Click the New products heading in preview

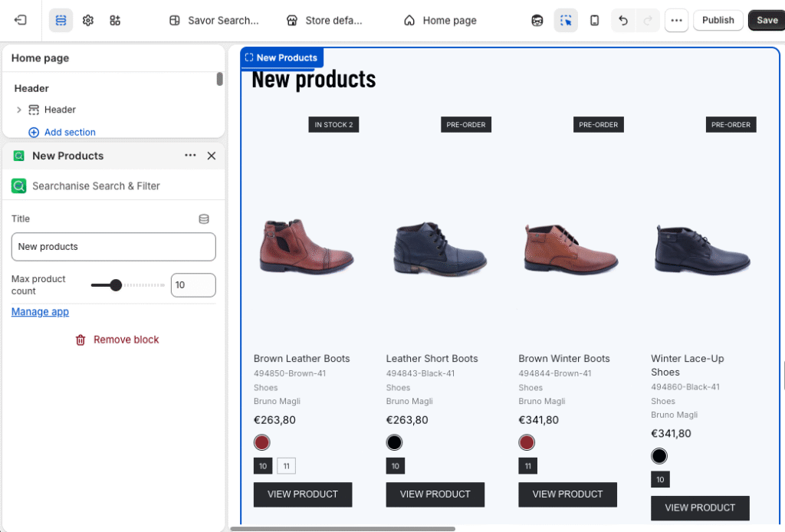click(314, 80)
